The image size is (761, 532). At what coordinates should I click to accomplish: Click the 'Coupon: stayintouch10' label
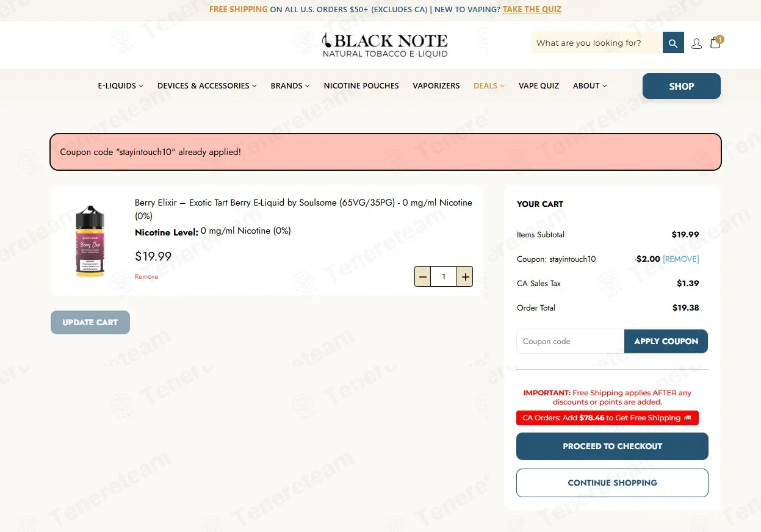[x=556, y=259]
